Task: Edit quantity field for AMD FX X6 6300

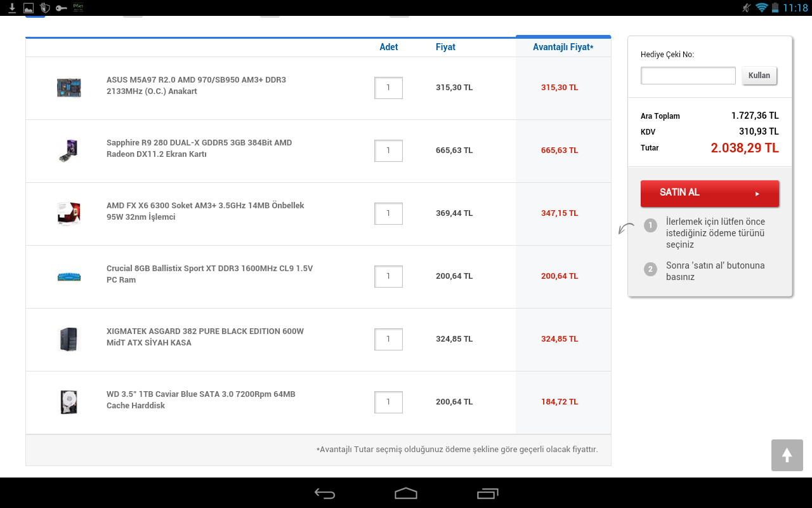Action: click(388, 213)
